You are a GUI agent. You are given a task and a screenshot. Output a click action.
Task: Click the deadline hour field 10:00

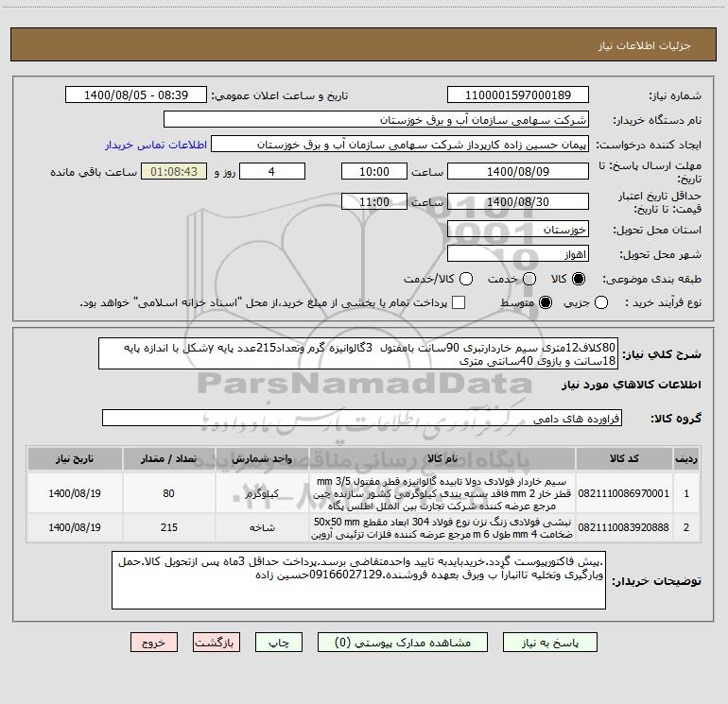tap(374, 171)
